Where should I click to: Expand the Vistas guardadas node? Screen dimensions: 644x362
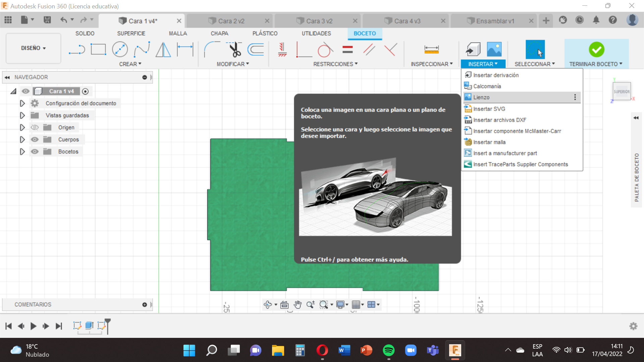tap(22, 115)
